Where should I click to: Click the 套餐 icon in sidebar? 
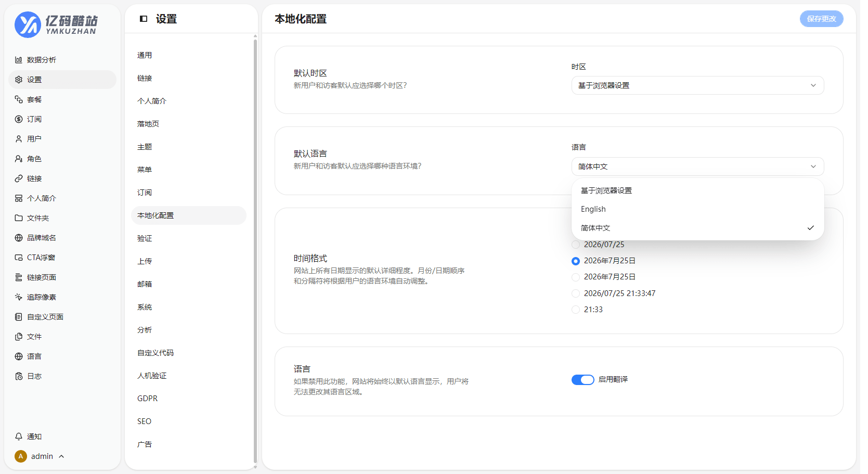click(19, 99)
